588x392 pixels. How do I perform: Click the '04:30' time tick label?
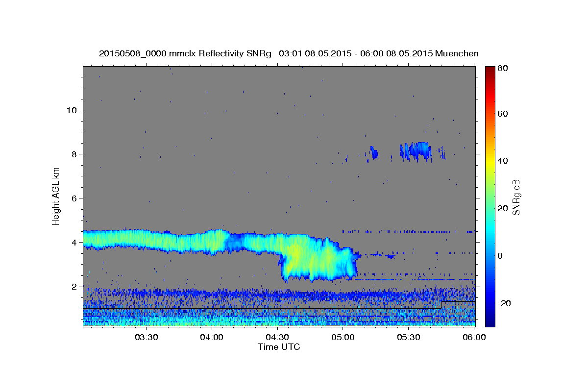(x=277, y=337)
